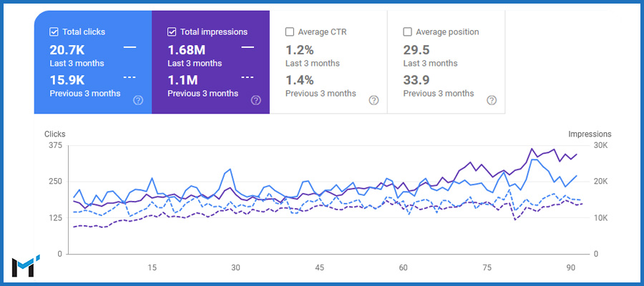Click the 1.68M impressions value
This screenshot has width=644, height=286.
(187, 50)
